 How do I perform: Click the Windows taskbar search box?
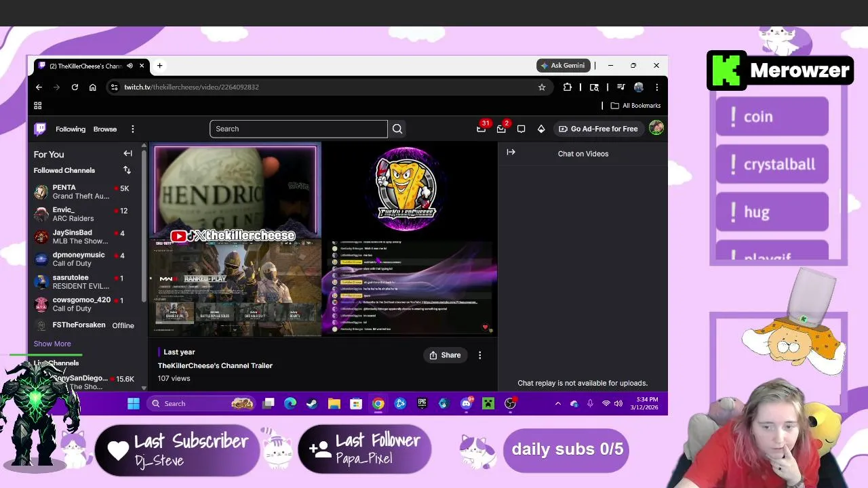201,403
